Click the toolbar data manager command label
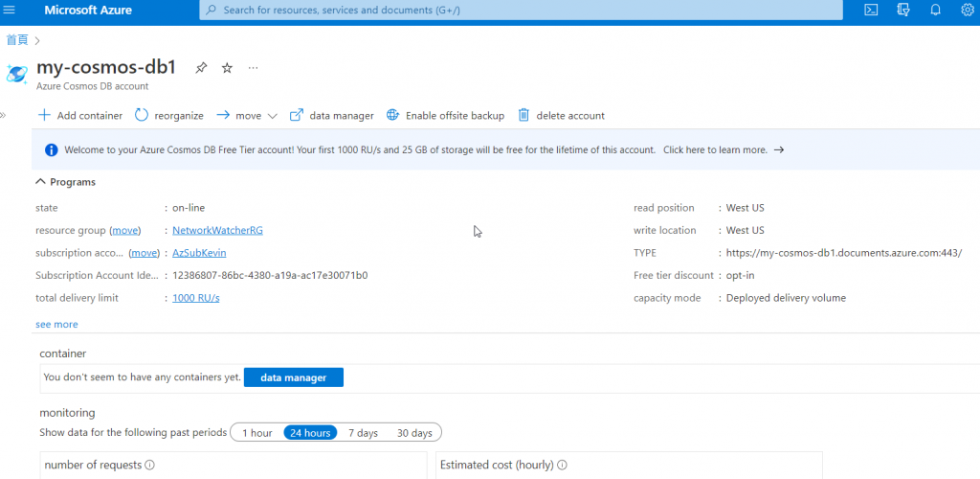Image resolution: width=980 pixels, height=479 pixels. point(342,116)
